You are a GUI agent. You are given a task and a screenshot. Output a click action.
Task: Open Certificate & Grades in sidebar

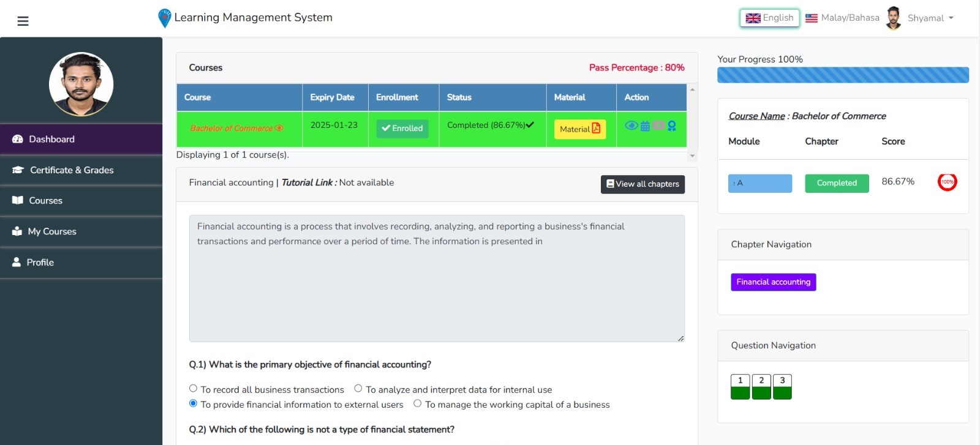point(72,170)
